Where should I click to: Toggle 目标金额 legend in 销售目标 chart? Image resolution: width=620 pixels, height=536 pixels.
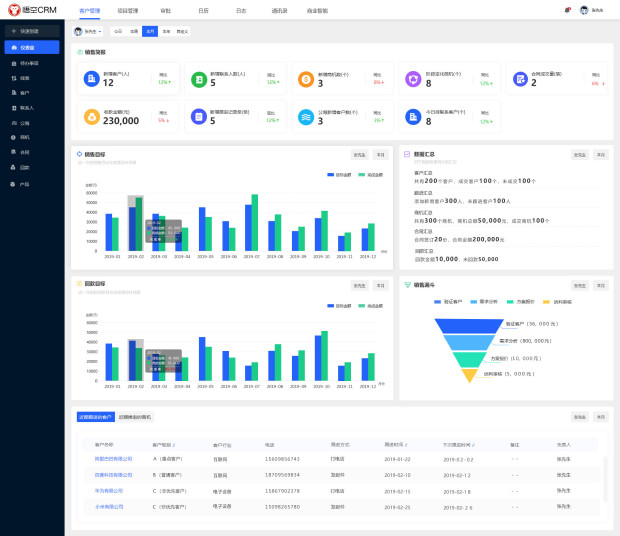pos(338,174)
